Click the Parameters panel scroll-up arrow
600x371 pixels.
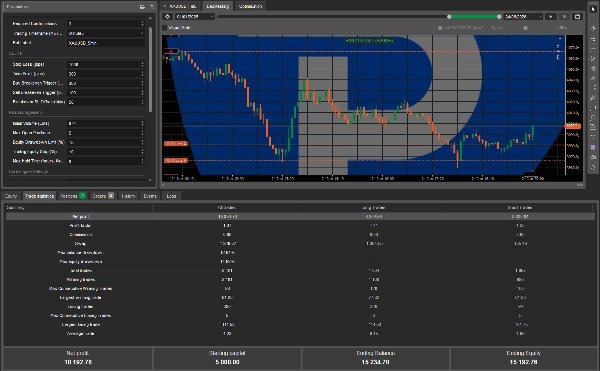(150, 18)
